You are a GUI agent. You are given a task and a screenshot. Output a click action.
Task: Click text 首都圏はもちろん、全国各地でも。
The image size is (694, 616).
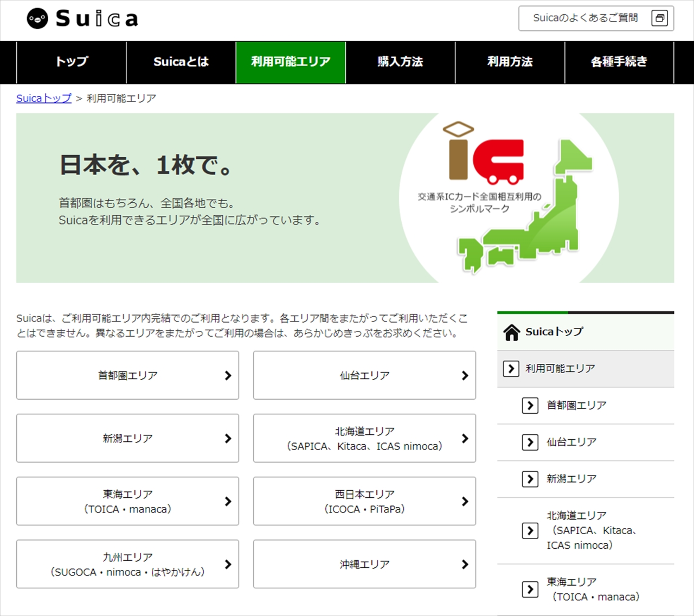147,203
